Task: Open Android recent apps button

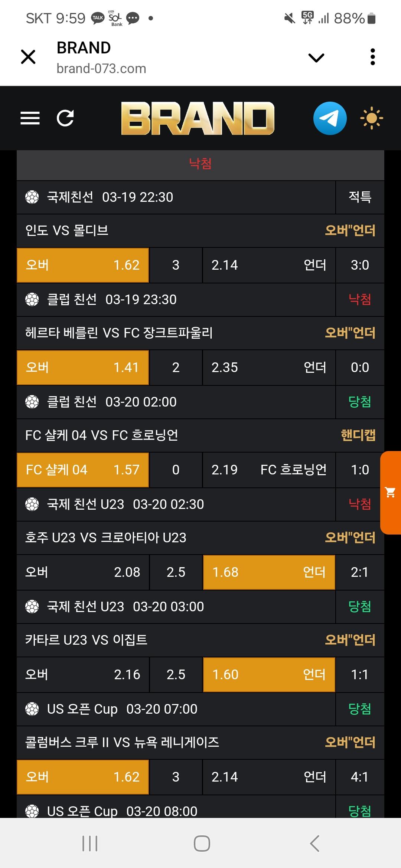Action: click(x=90, y=843)
